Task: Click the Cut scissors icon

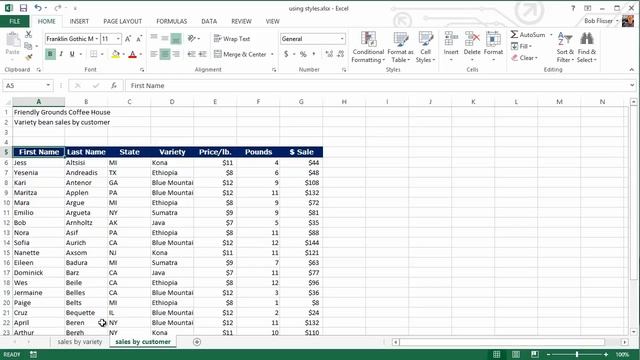Action: click(28, 35)
